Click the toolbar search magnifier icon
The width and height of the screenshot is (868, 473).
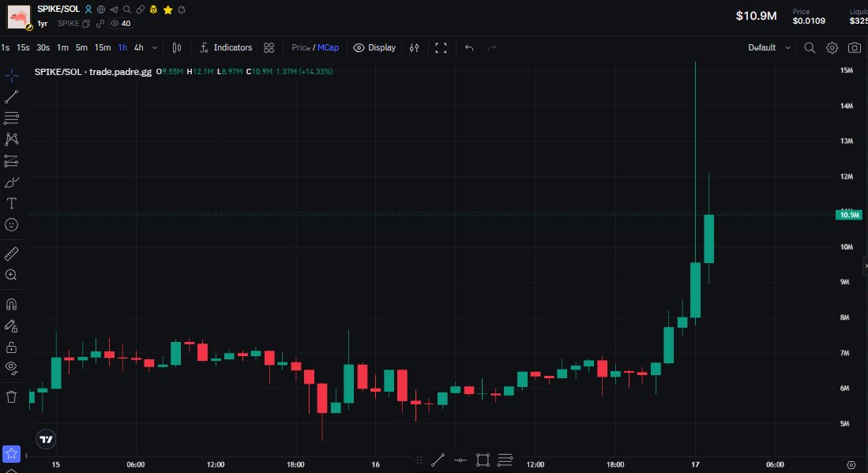pyautogui.click(x=810, y=48)
